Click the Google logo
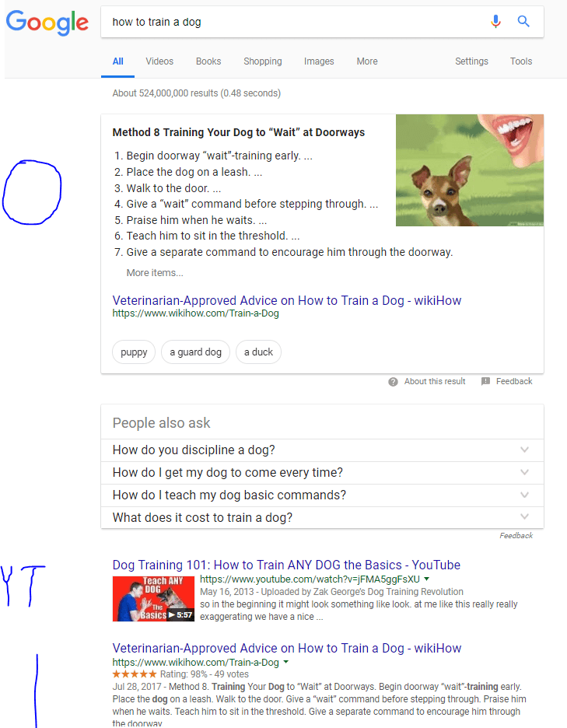567x728 pixels. (x=47, y=23)
